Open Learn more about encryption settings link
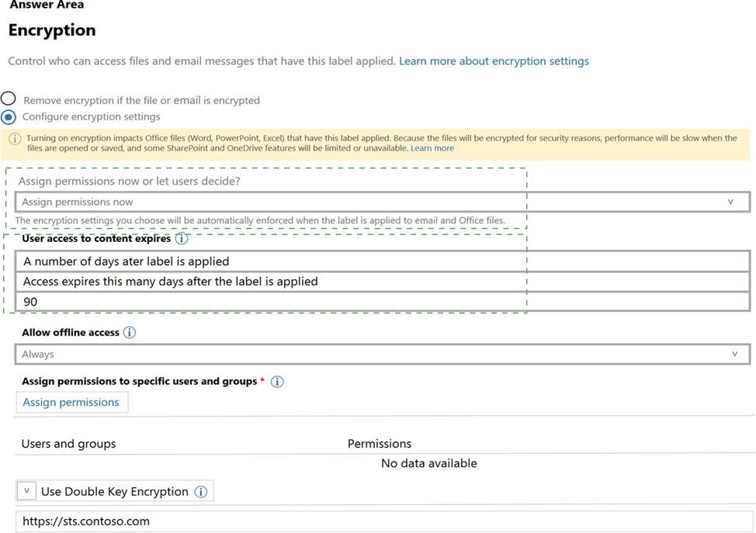 494,61
